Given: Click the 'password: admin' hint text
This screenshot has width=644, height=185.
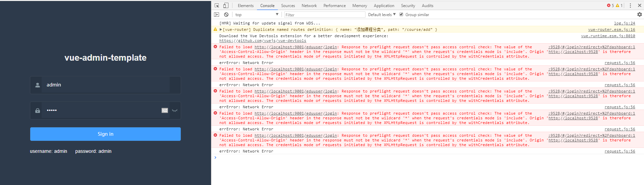Looking at the screenshot, I should pos(93,151).
